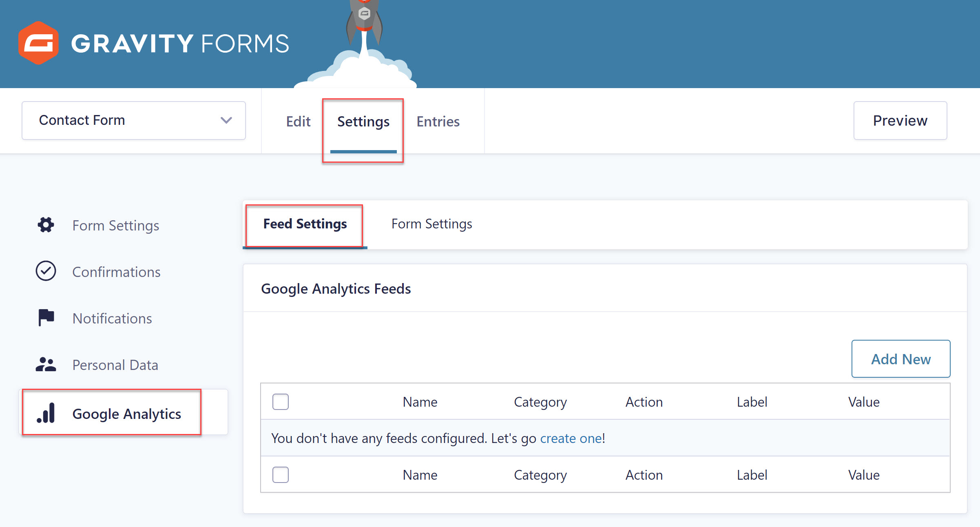Click the Action column header at top

click(x=644, y=402)
